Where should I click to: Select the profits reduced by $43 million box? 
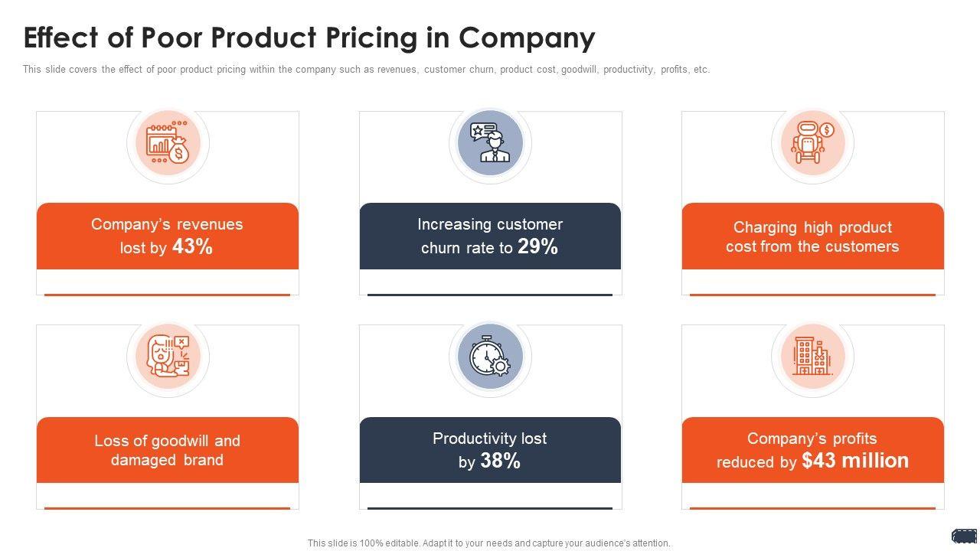(x=812, y=450)
